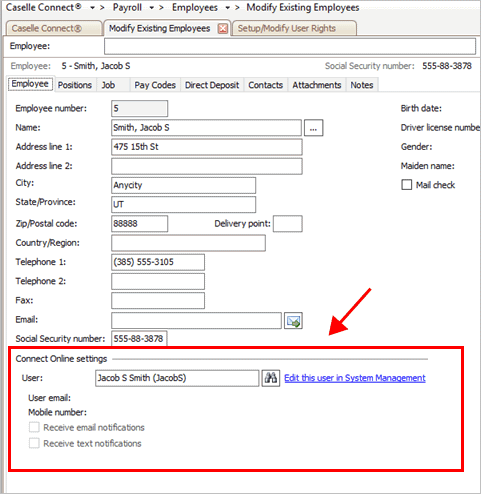Image resolution: width=481 pixels, height=494 pixels.
Task: Close the Modify Existing Employees tab
Action: tap(223, 29)
